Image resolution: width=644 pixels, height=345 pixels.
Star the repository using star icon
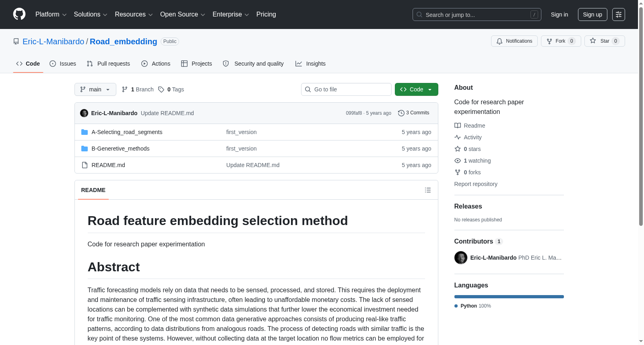[593, 41]
